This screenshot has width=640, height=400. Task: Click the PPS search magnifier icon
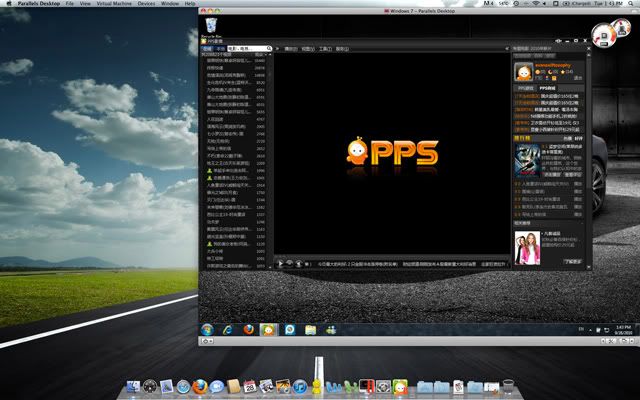270,48
